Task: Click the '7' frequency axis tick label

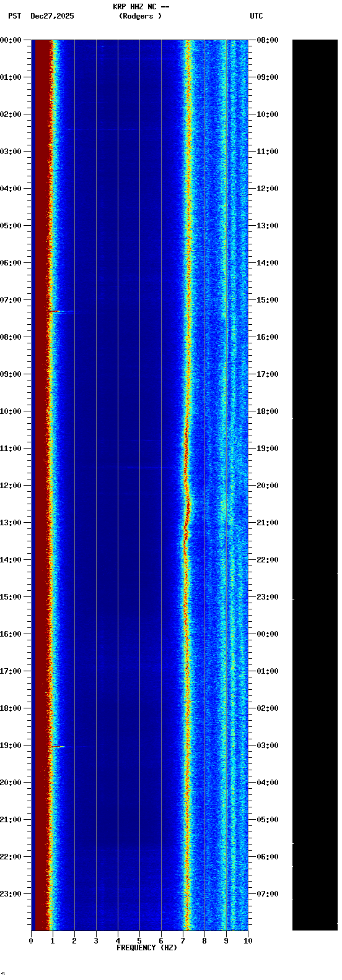Action: (x=183, y=941)
